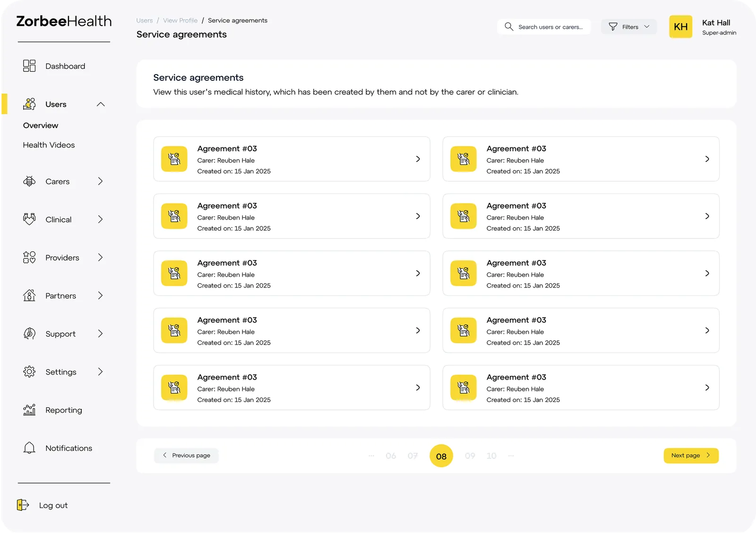
Task: Select the Users people icon
Action: click(x=29, y=104)
